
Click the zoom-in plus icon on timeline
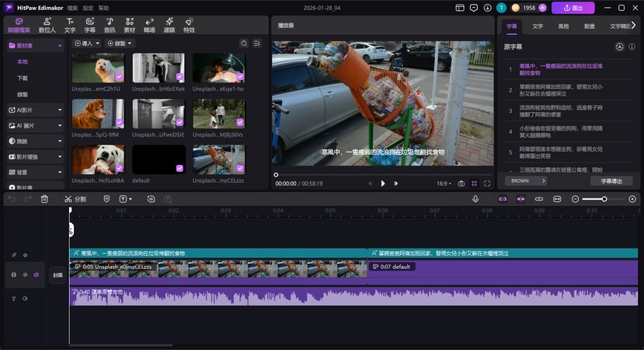[634, 199]
